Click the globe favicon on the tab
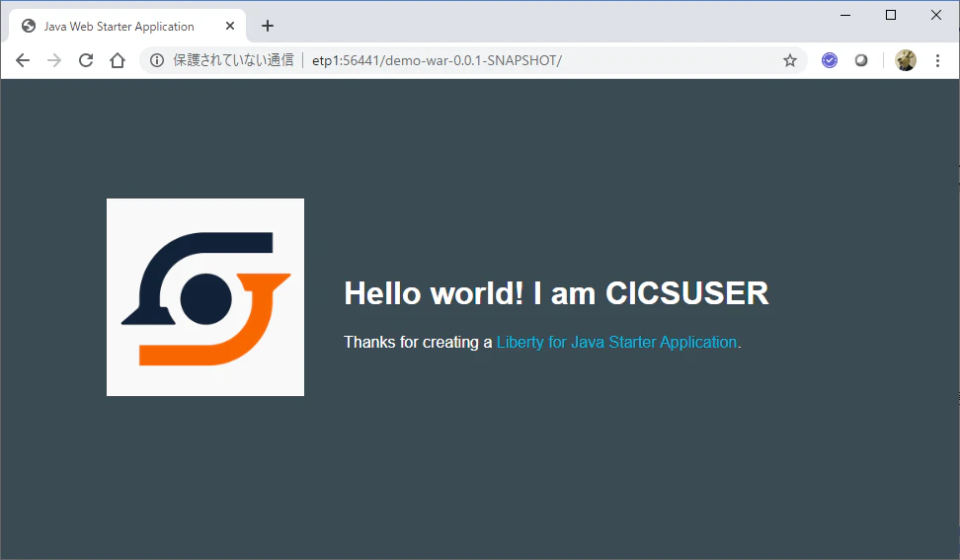Image resolution: width=960 pixels, height=560 pixels. click(29, 26)
